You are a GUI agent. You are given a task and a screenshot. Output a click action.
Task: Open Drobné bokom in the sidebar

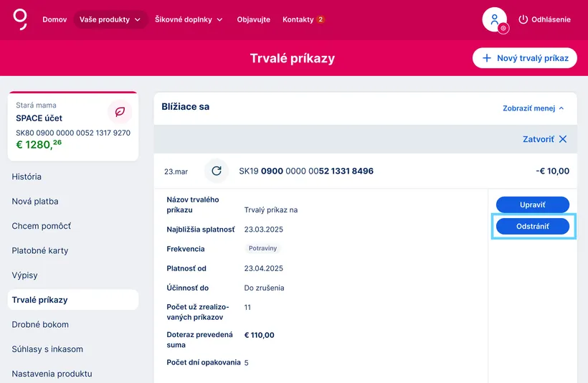pyautogui.click(x=40, y=324)
